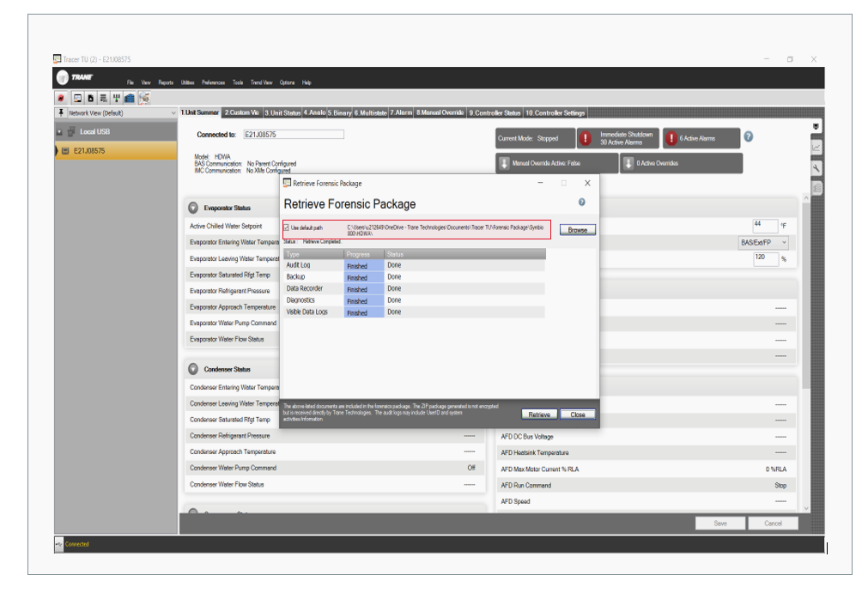
Task: Open the Utilities menu
Action: (x=188, y=82)
